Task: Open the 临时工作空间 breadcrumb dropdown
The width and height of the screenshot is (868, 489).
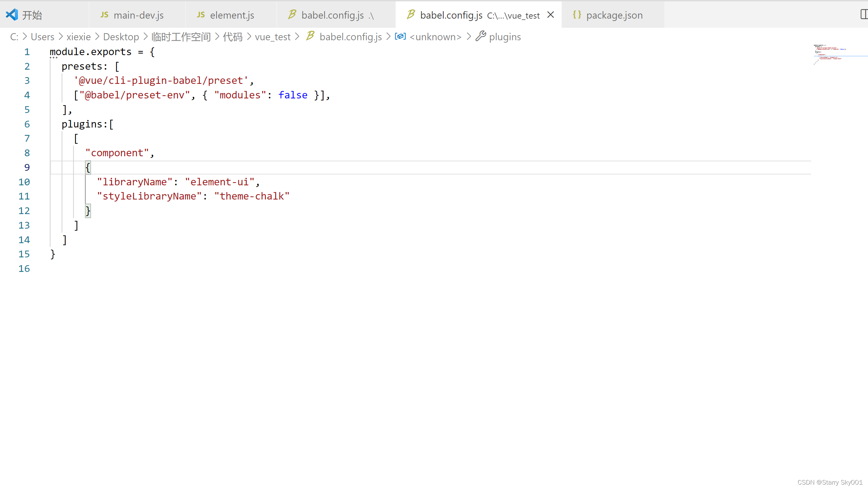Action: point(181,37)
